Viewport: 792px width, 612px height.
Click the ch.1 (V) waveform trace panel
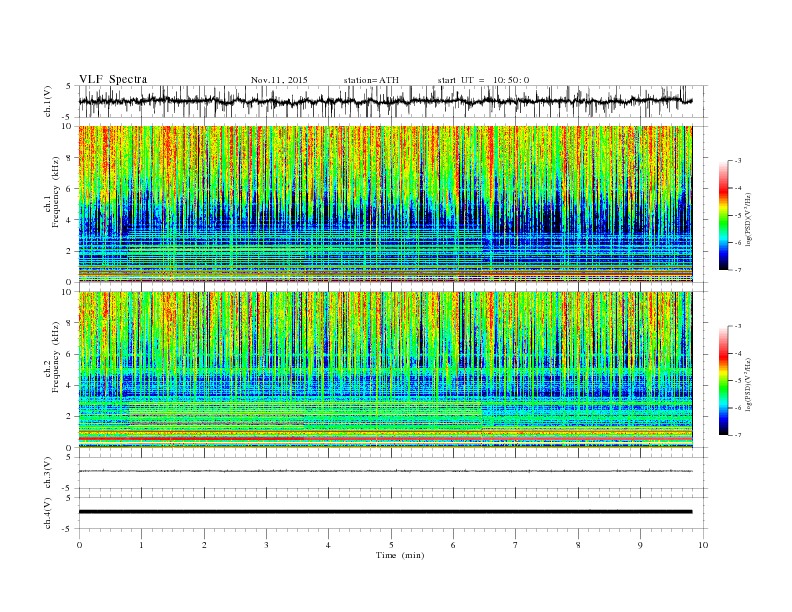393,101
